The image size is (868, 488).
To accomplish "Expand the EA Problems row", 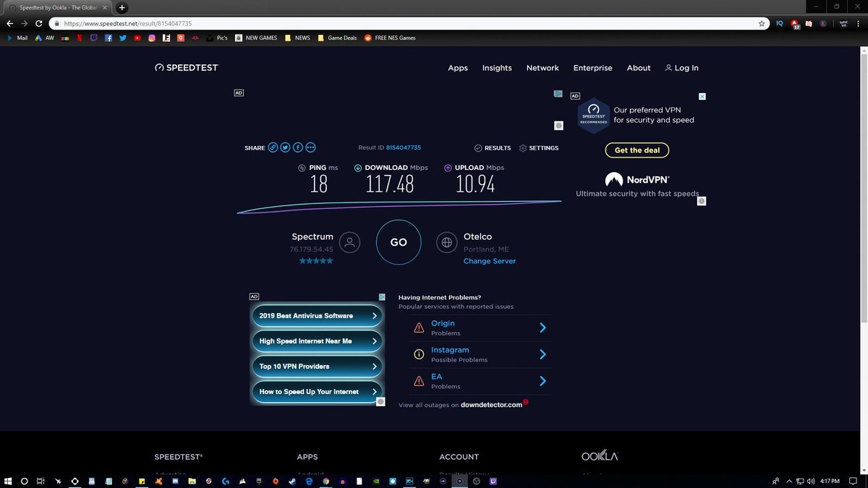I will click(480, 381).
